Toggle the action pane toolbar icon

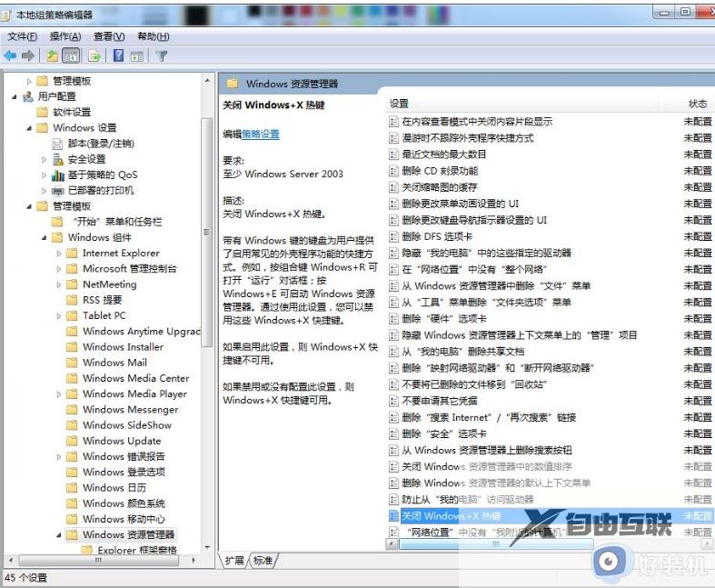(137, 56)
